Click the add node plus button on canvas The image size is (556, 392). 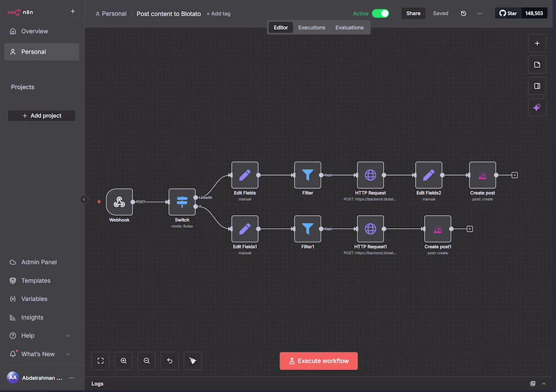pos(537,43)
